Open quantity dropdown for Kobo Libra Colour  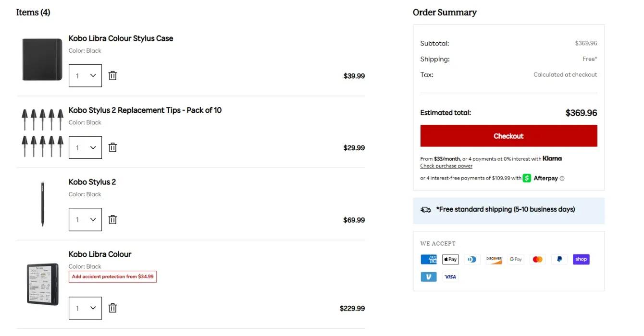click(85, 308)
